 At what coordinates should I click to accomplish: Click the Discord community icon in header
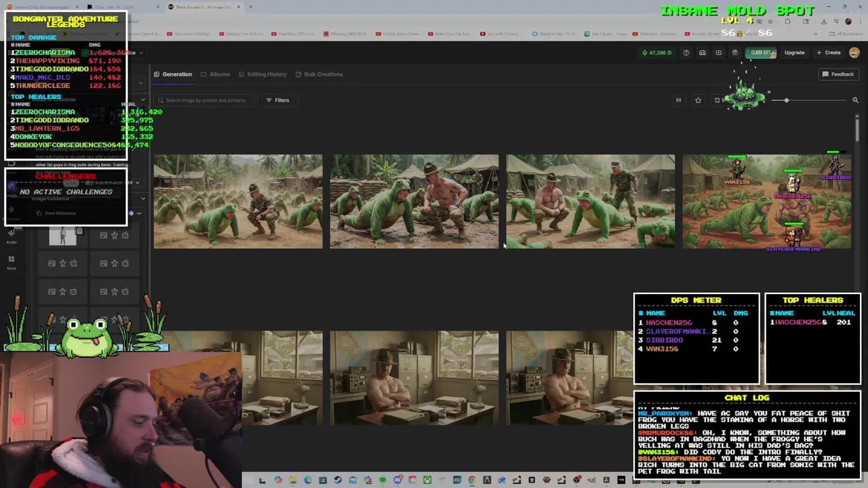click(x=702, y=52)
